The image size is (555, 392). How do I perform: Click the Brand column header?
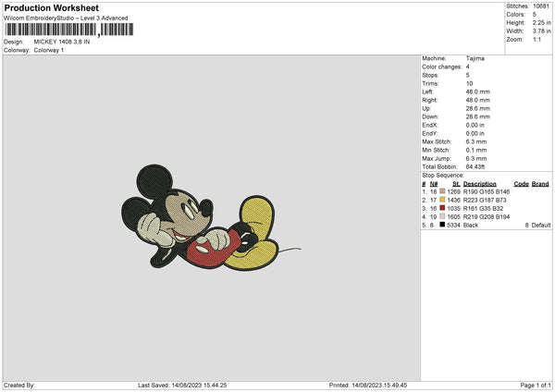[x=540, y=184]
